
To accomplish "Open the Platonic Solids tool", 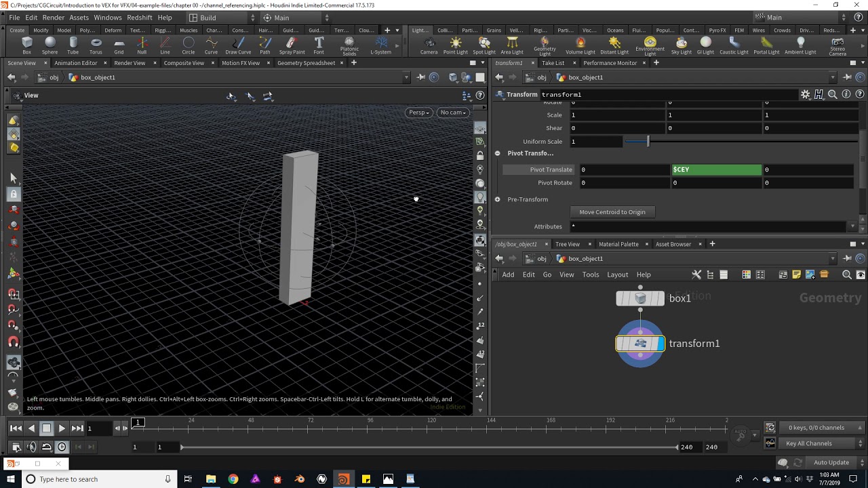I will pos(349,46).
